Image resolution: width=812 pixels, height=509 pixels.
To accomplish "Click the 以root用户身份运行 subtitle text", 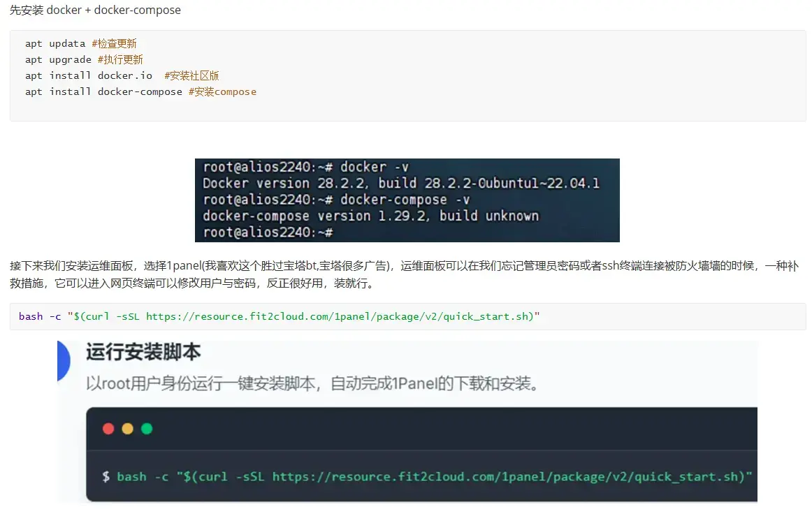I will 311,383.
